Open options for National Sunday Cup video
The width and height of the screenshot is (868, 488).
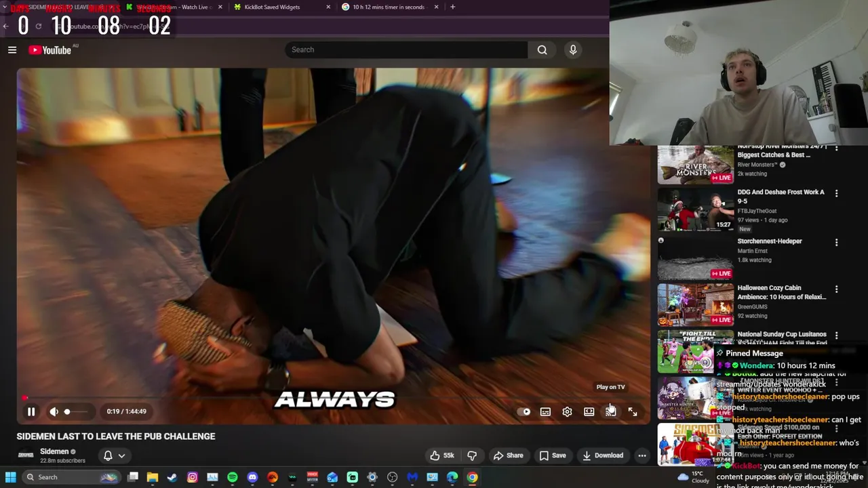point(836,335)
